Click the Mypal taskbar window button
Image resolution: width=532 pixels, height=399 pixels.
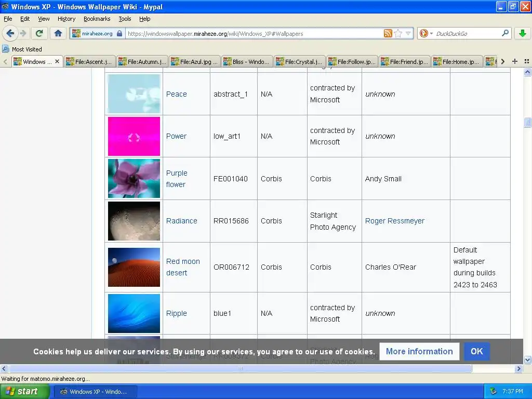pos(95,392)
